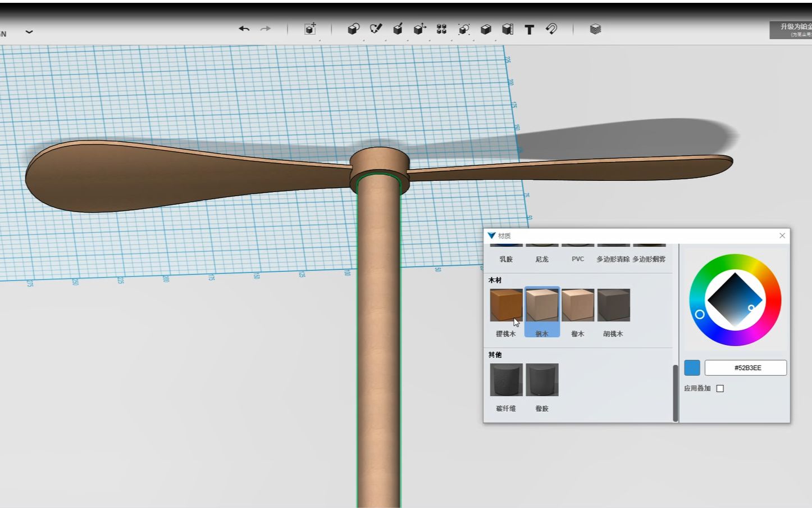812x508 pixels.
Task: Pick the 碳纤维 carbon fiber material
Action: tap(506, 380)
